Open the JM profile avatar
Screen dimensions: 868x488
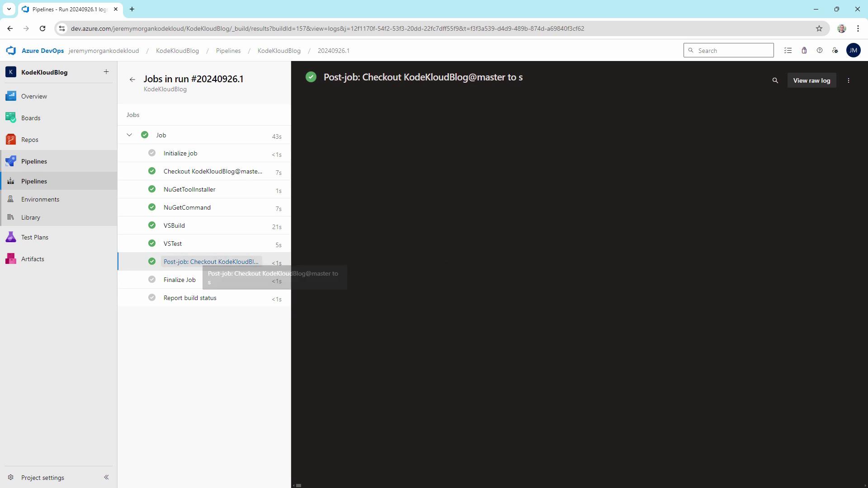tap(853, 51)
